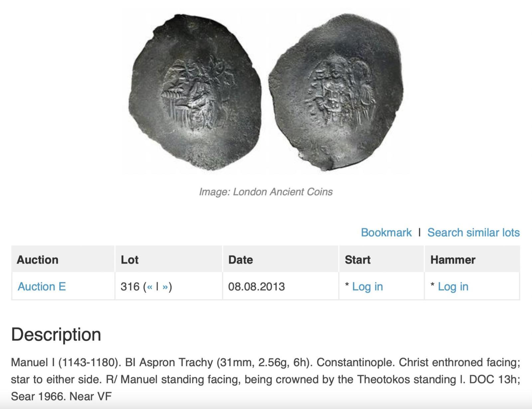Screen dimensions: 532x409
Task: Click the Lot column header
Action: coord(129,259)
